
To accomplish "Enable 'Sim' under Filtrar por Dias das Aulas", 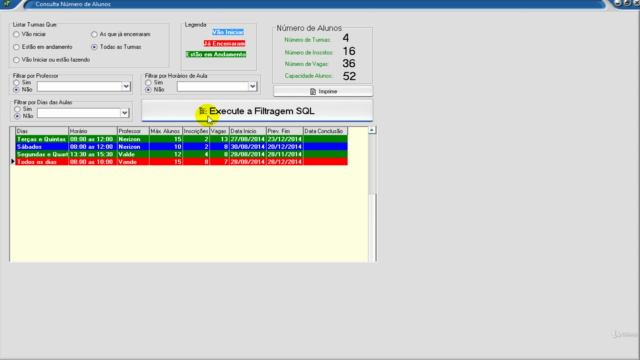I will tap(17, 109).
